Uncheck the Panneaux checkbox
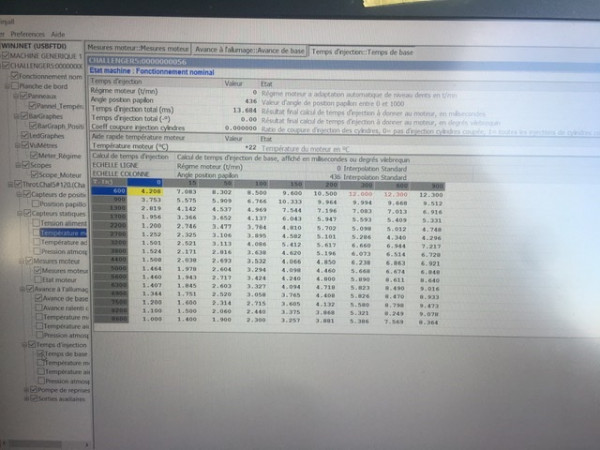 tap(23, 96)
